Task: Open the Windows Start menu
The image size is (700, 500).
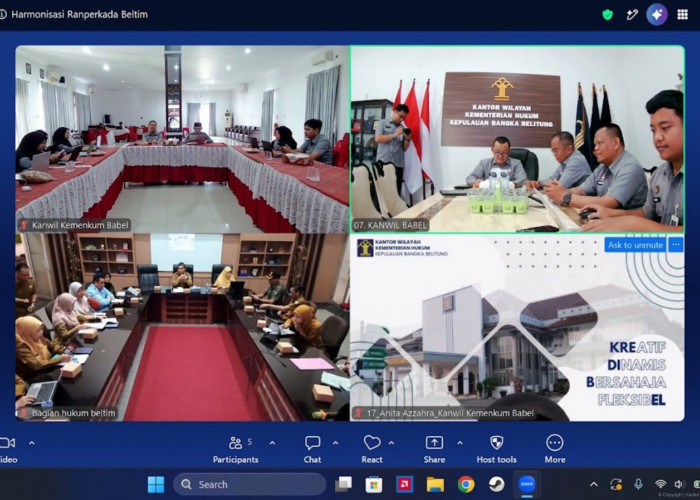Action: click(156, 484)
